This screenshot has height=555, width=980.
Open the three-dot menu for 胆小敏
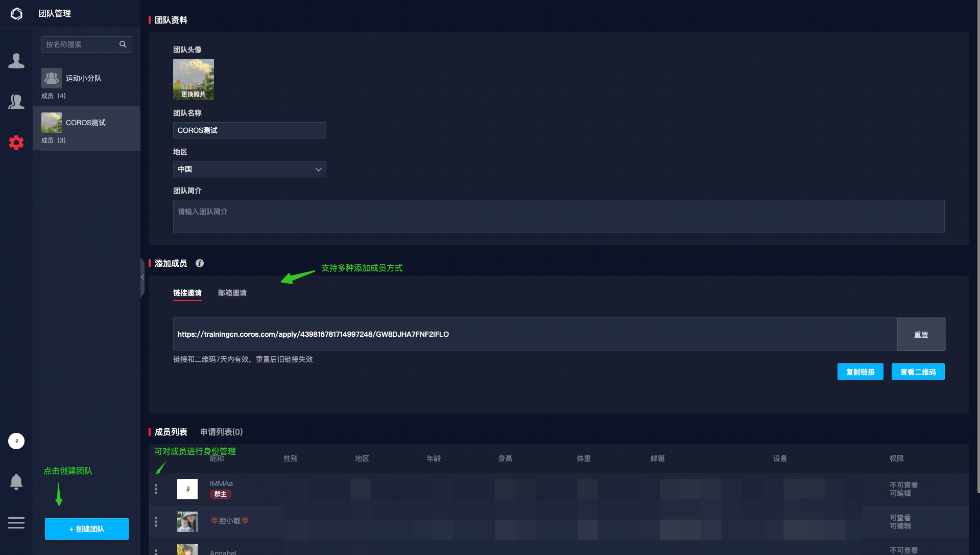[x=156, y=522]
